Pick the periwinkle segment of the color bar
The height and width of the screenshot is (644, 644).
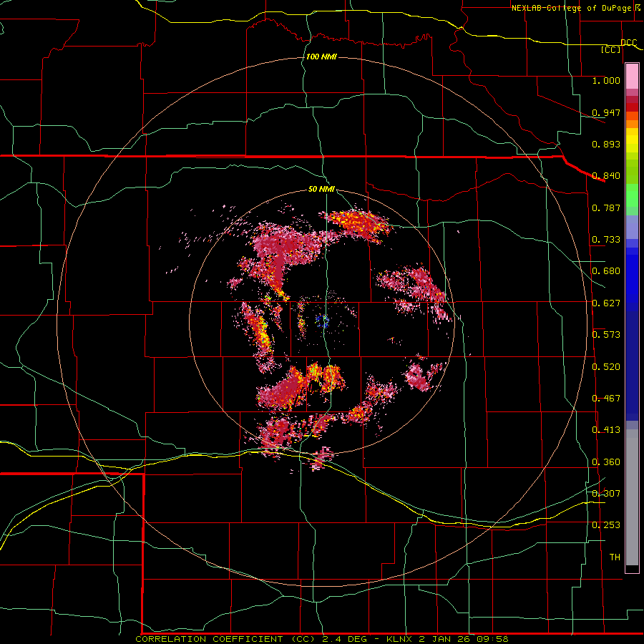[x=632, y=228]
